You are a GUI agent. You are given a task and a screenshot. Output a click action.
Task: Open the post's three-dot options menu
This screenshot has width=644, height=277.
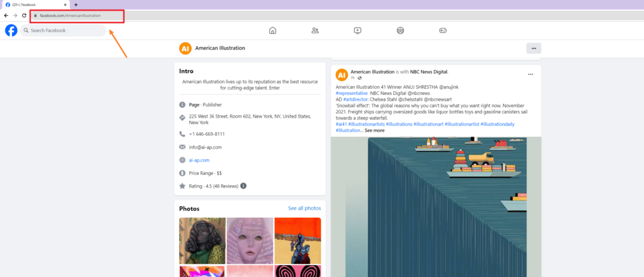click(530, 74)
